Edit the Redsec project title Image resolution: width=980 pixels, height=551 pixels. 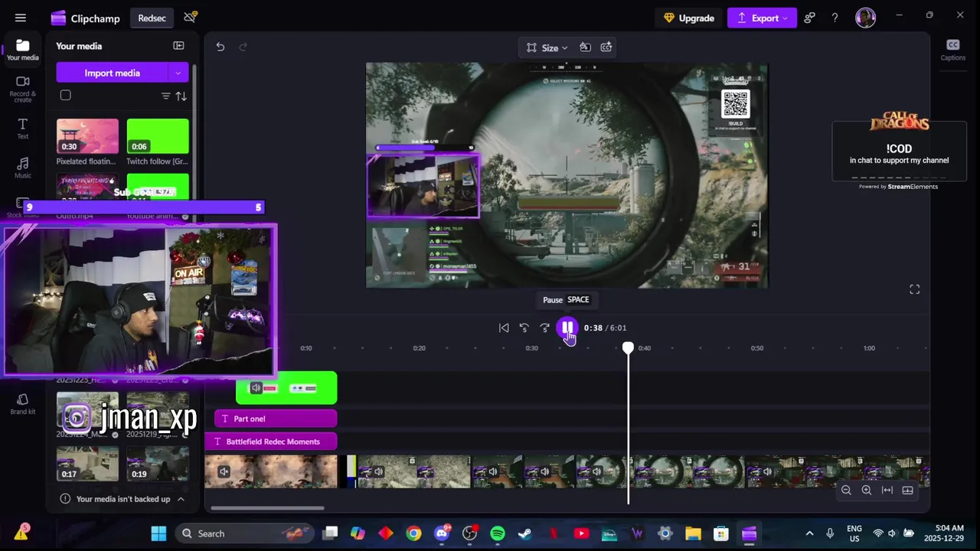152,18
